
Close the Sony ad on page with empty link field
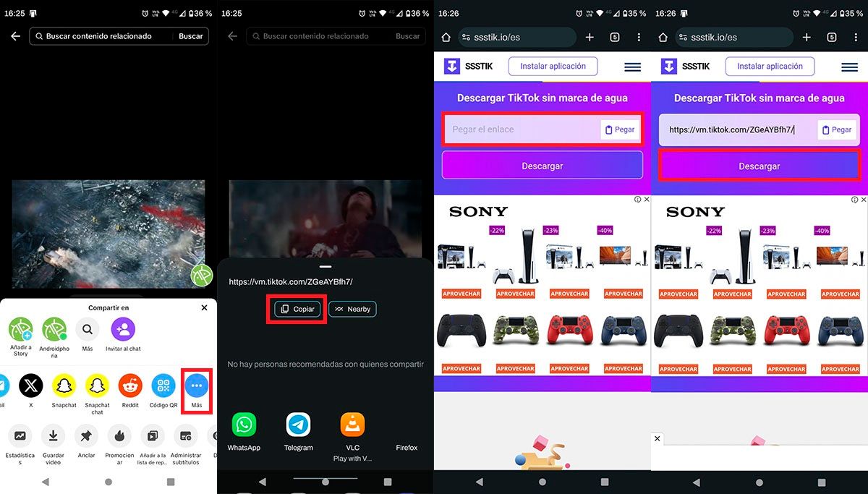pyautogui.click(x=647, y=200)
